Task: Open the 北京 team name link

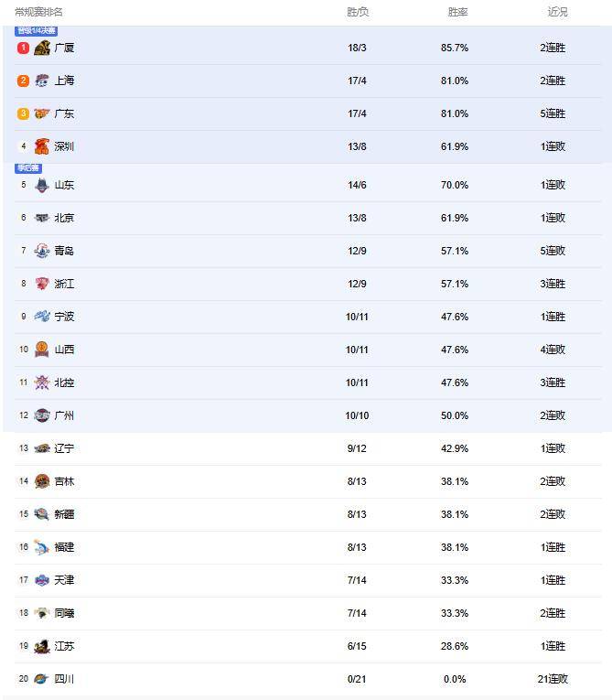Action: coord(64,218)
